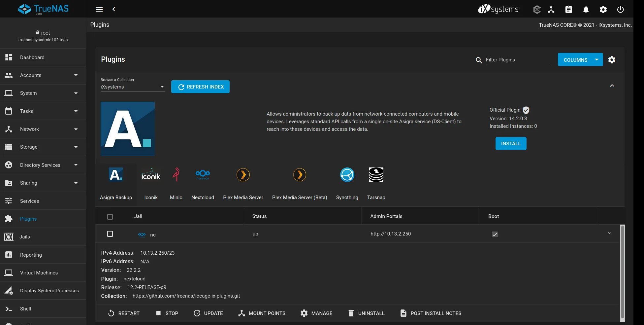Viewport: 644px width, 325px height.
Task: Click RESTART for the nc plugin
Action: coord(124,313)
